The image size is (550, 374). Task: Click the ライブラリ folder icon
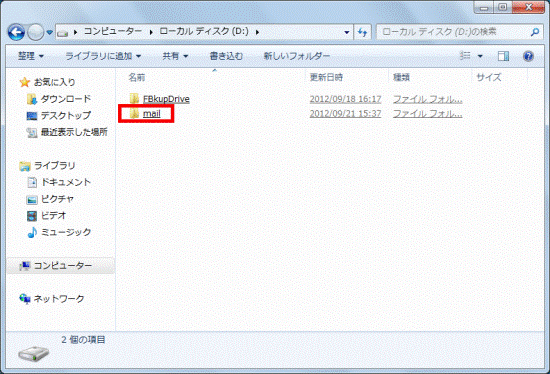point(25,166)
